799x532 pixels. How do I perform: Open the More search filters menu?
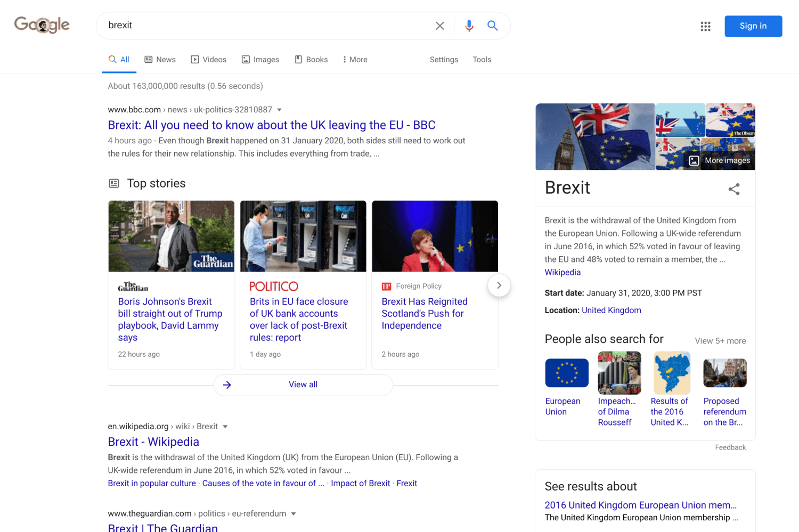pyautogui.click(x=355, y=60)
